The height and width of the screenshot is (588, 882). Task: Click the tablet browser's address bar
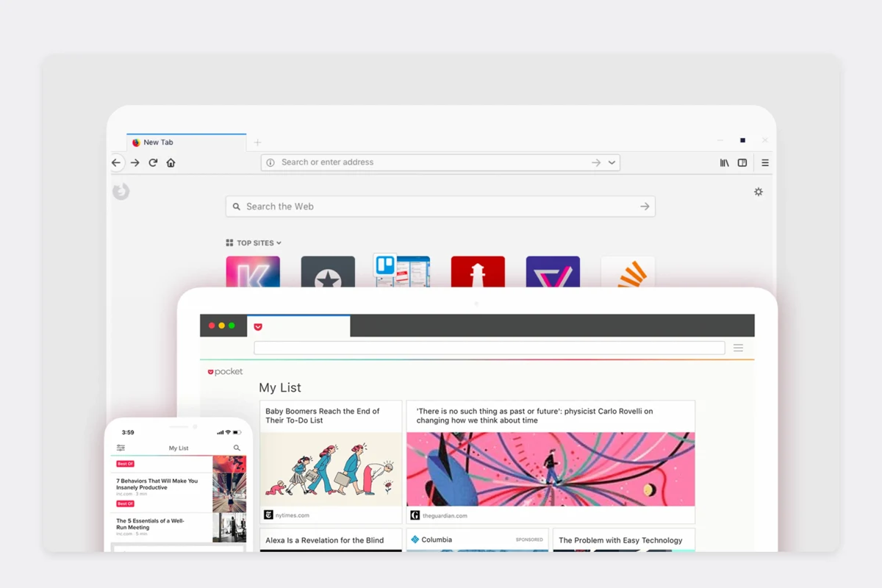[490, 348]
